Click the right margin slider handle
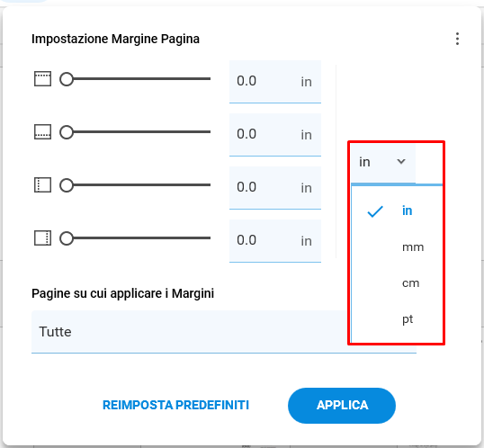484x448 pixels. tap(67, 238)
